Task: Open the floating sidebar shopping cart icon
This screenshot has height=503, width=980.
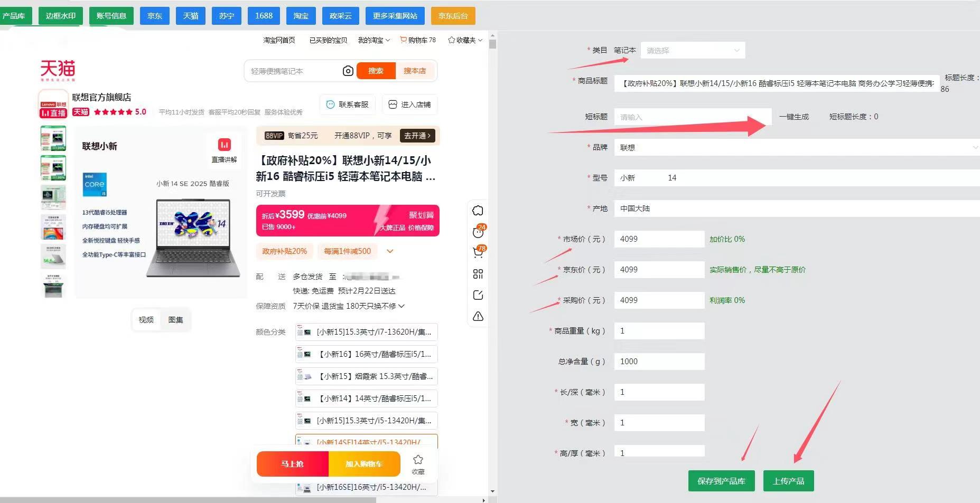Action: 478,253
